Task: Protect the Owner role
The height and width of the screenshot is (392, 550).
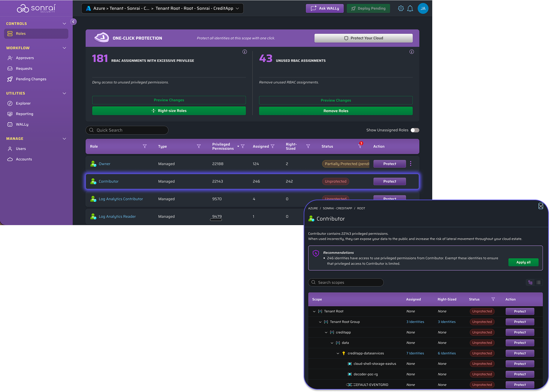Action: (390, 164)
